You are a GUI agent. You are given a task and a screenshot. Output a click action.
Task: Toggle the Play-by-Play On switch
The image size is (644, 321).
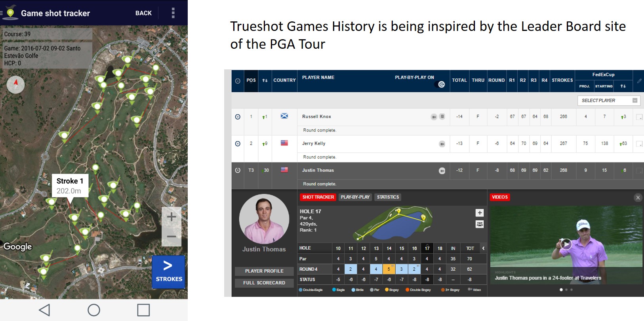(440, 84)
